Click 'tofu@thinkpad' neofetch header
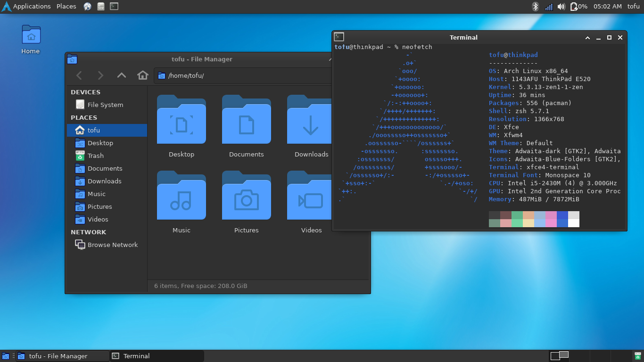644x362 pixels. pyautogui.click(x=513, y=55)
